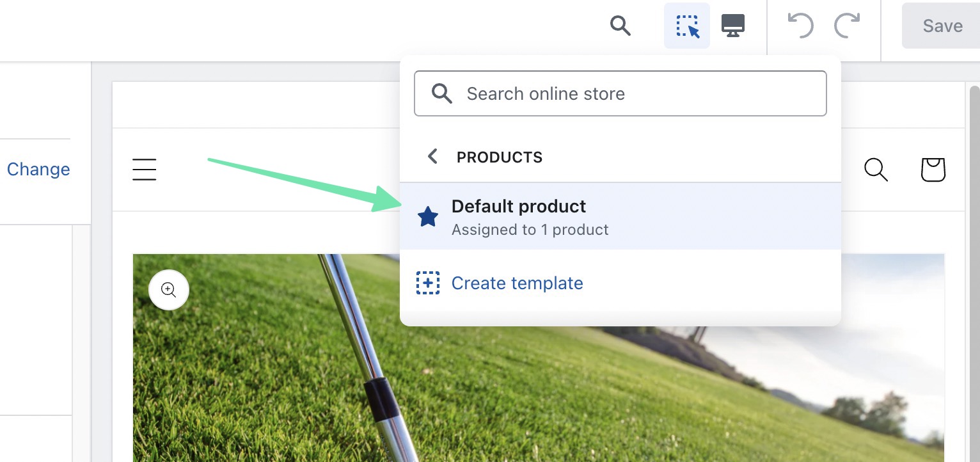This screenshot has width=980, height=462.
Task: Undo the last change
Action: click(x=800, y=26)
